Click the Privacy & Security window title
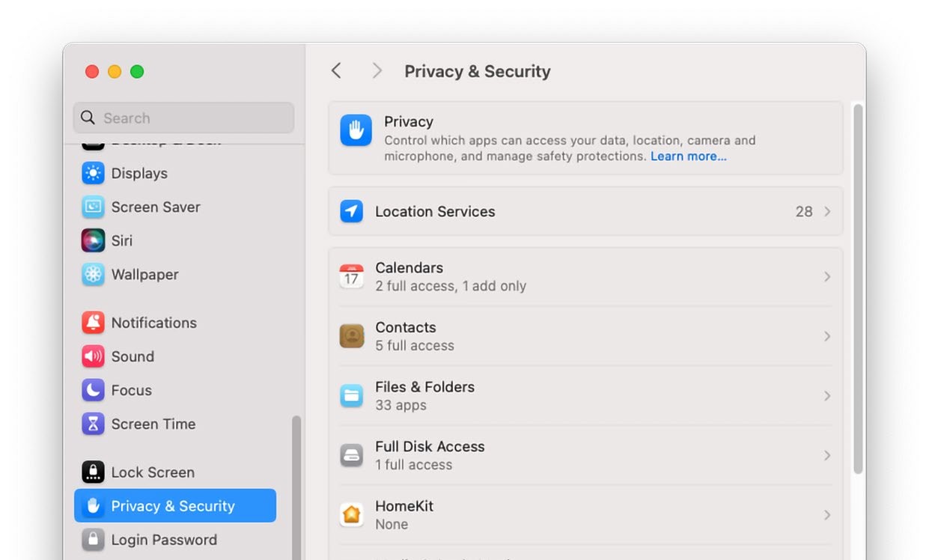The image size is (929, 560). tap(478, 71)
